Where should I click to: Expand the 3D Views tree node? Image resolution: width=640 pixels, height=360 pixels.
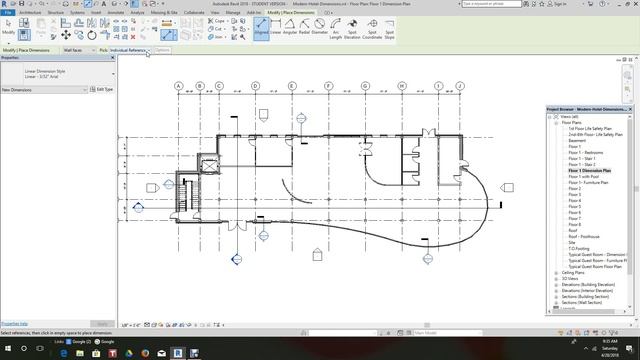556,279
